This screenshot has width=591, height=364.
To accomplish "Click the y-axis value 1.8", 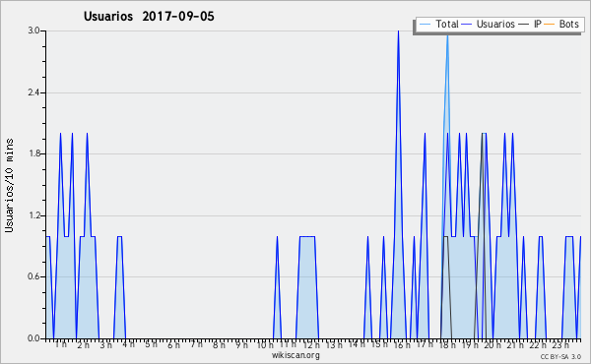I will (33, 153).
